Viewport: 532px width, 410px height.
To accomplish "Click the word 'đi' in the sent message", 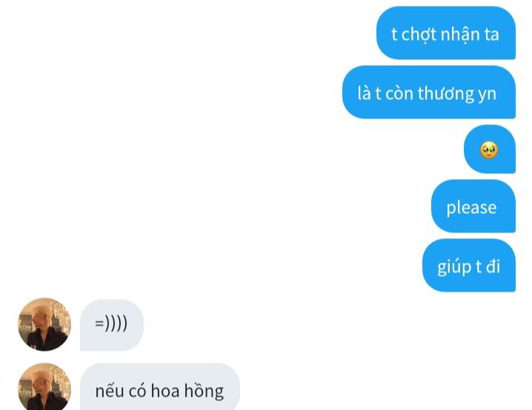I will [x=493, y=266].
